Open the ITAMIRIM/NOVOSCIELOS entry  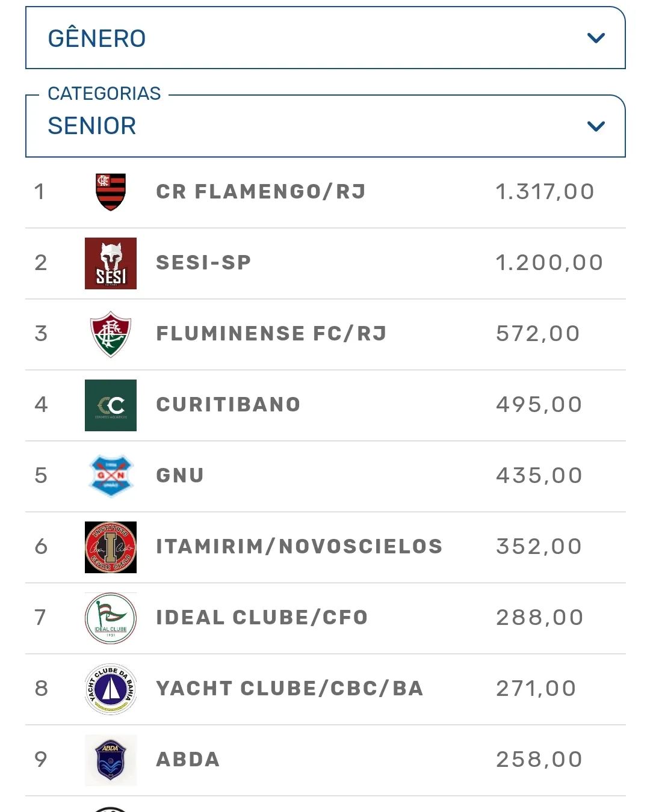coord(299,547)
